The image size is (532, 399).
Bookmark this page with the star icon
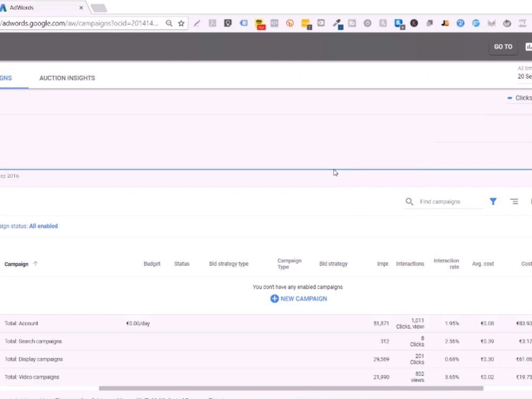[x=181, y=23]
